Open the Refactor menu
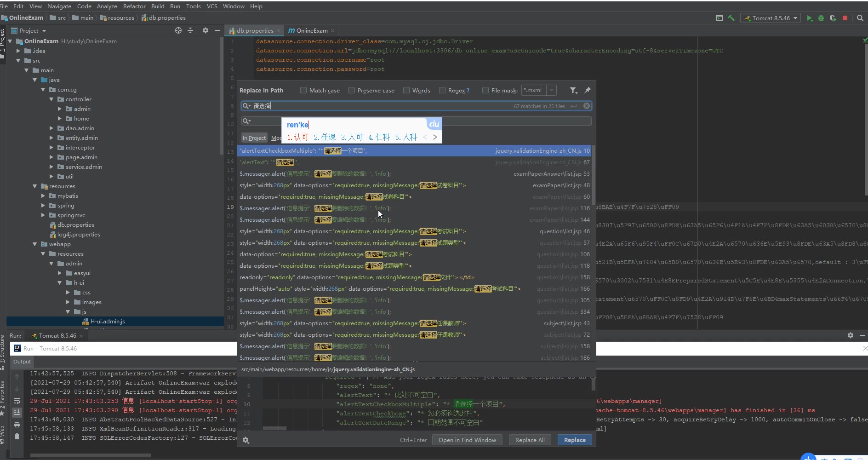The width and height of the screenshot is (868, 460). 134,6
